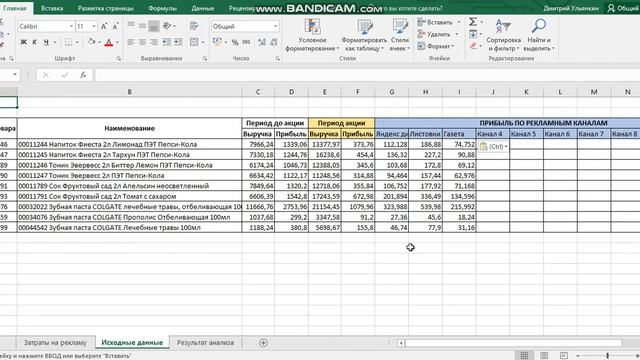Click the text orientation icon
Screen dimensions: 640x360
(x=167, y=26)
